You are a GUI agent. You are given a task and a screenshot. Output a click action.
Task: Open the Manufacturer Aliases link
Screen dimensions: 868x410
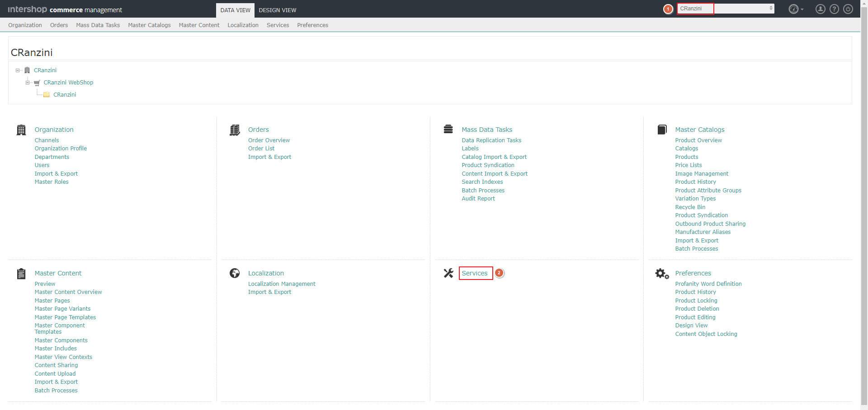click(703, 232)
